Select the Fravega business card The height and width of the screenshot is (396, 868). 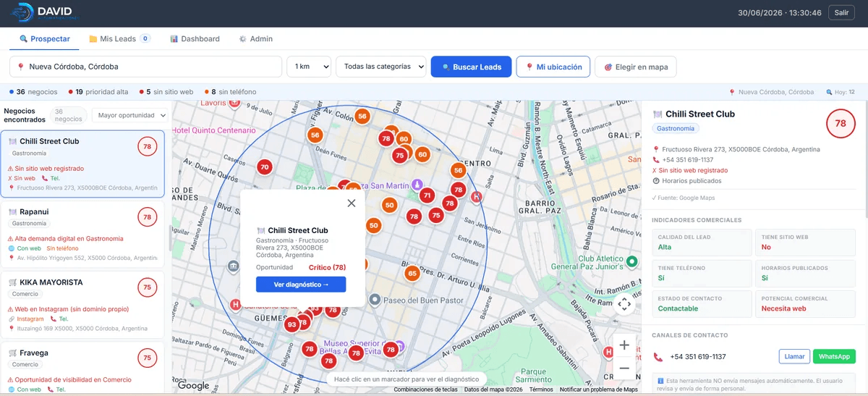(82, 368)
